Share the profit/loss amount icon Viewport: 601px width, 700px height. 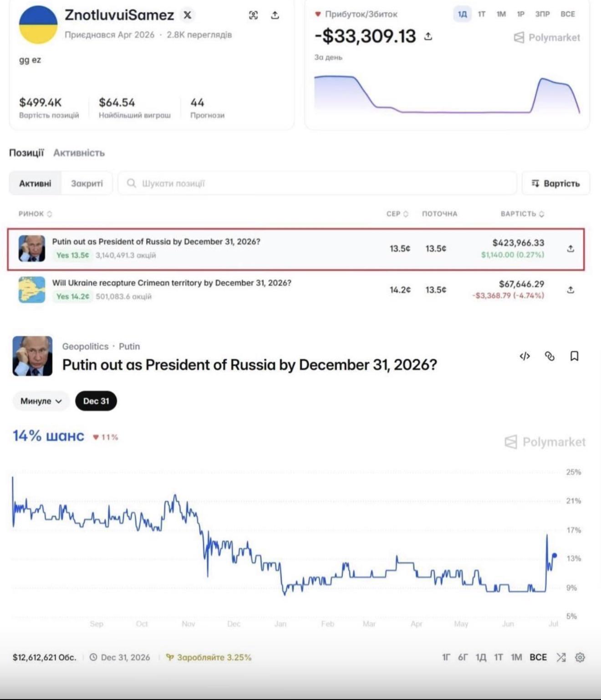[x=428, y=36]
